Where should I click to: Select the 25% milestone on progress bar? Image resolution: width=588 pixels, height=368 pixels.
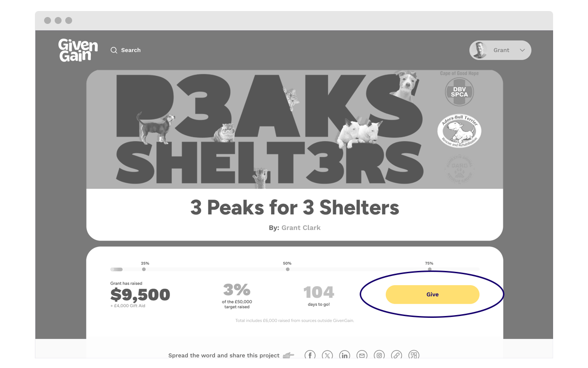[x=144, y=269]
